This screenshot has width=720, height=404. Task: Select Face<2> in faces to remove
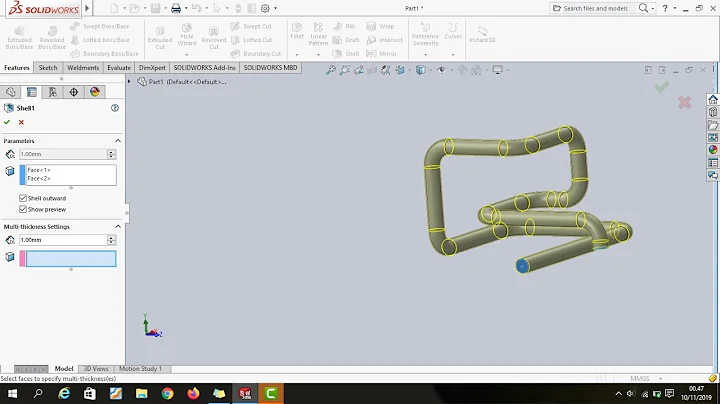pos(39,178)
